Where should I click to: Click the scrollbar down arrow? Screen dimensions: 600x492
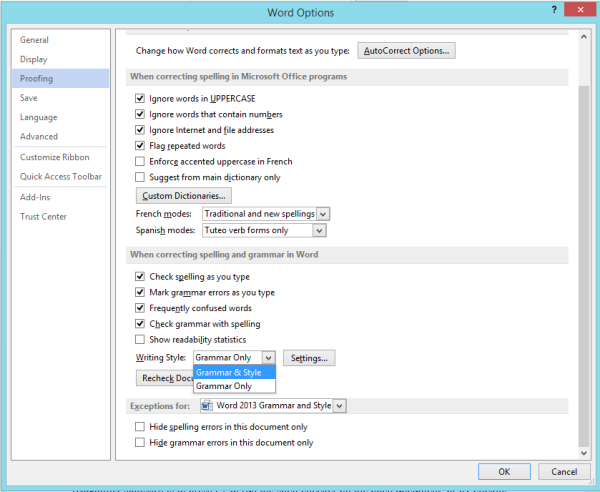pos(584,453)
